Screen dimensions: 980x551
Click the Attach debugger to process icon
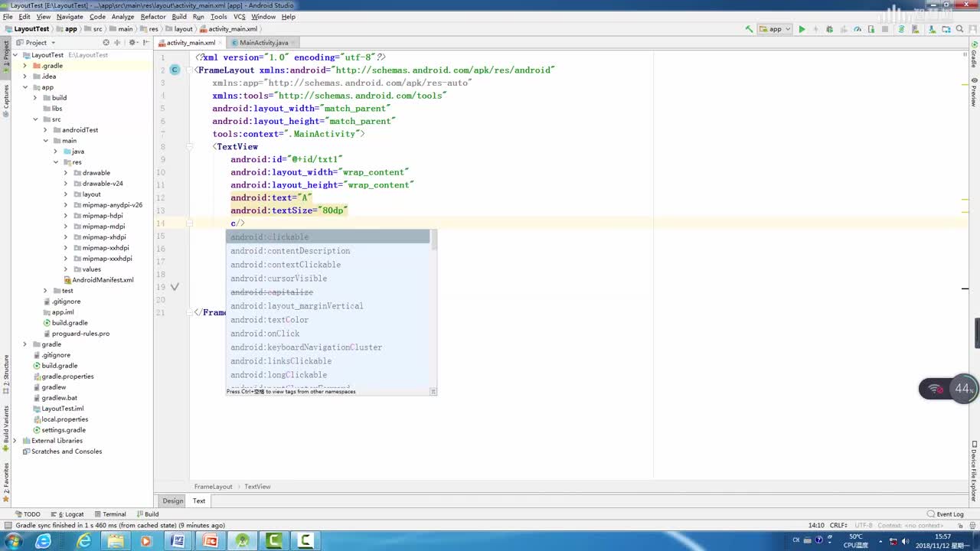point(871,29)
